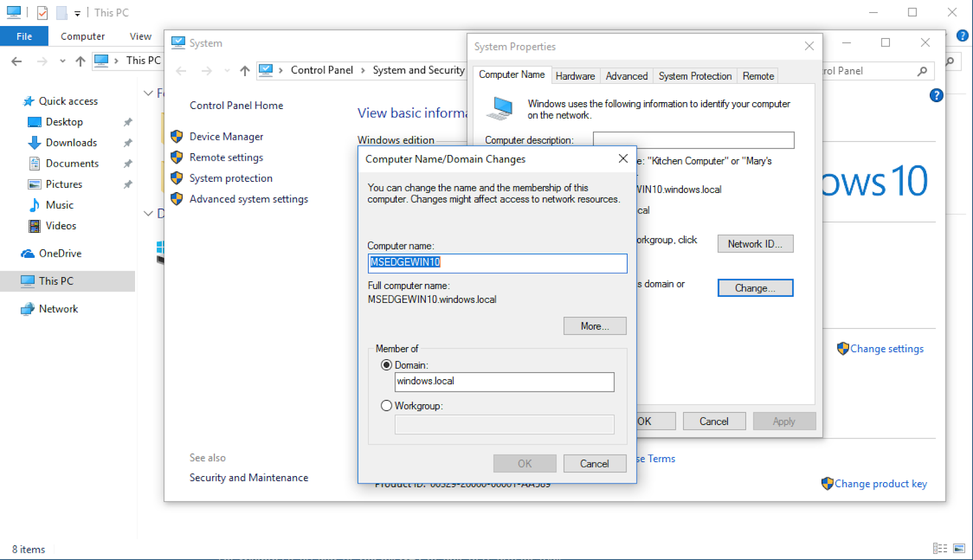The height and width of the screenshot is (560, 973).
Task: Click the System protection shield icon
Action: [x=177, y=178]
